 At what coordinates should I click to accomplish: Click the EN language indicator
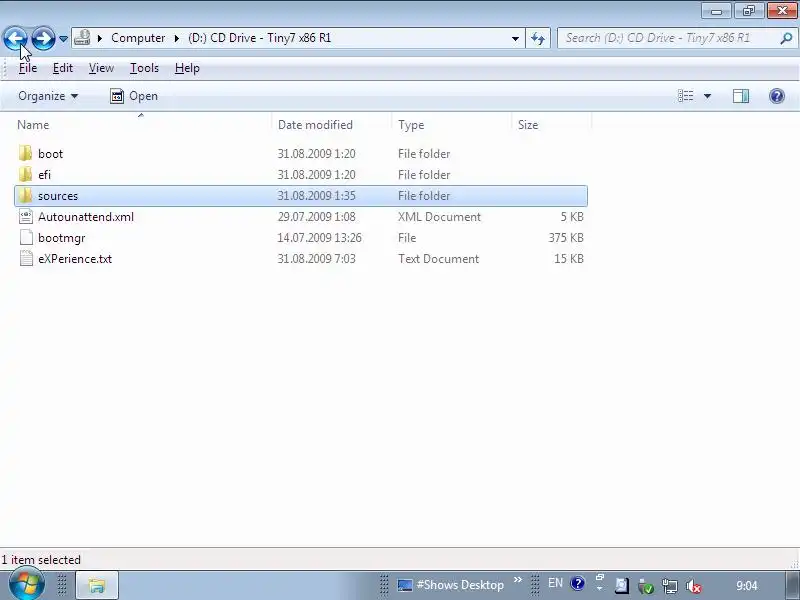[555, 583]
